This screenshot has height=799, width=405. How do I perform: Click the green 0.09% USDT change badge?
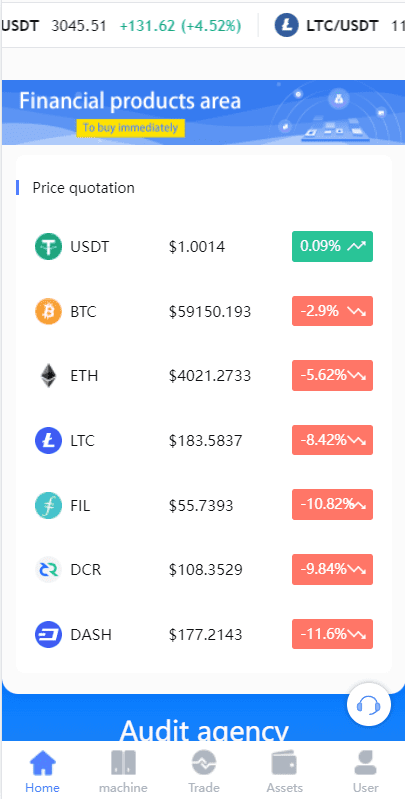click(332, 247)
